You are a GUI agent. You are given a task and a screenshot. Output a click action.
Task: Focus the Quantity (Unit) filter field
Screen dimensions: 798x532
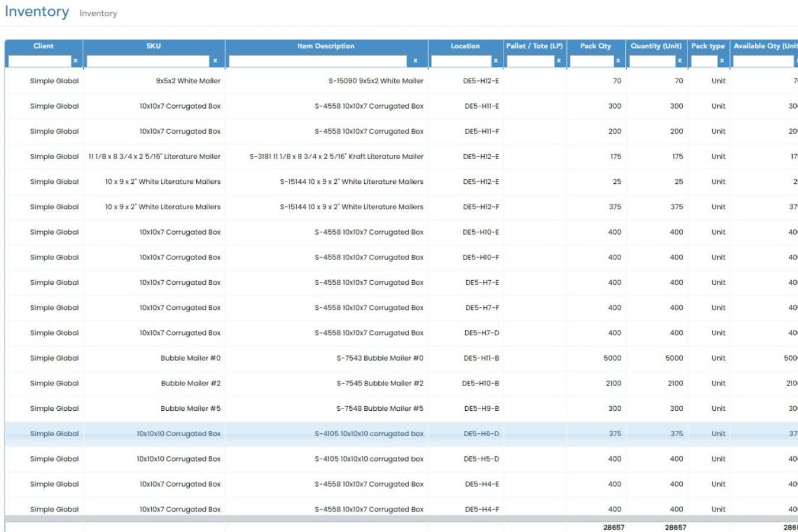coord(652,60)
